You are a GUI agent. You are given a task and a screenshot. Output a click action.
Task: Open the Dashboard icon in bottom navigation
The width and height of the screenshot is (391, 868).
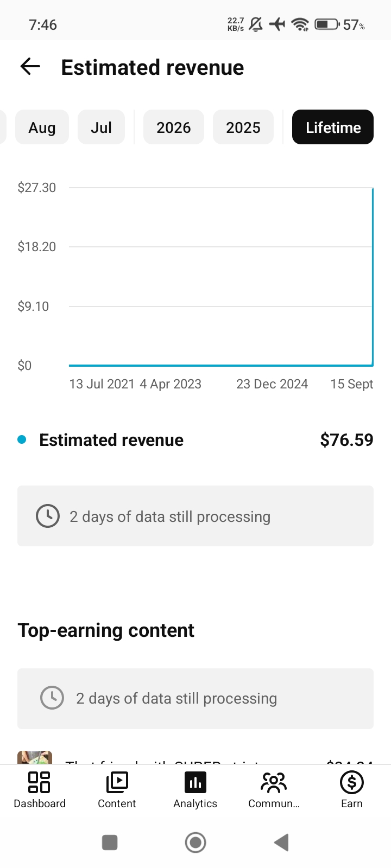39,782
